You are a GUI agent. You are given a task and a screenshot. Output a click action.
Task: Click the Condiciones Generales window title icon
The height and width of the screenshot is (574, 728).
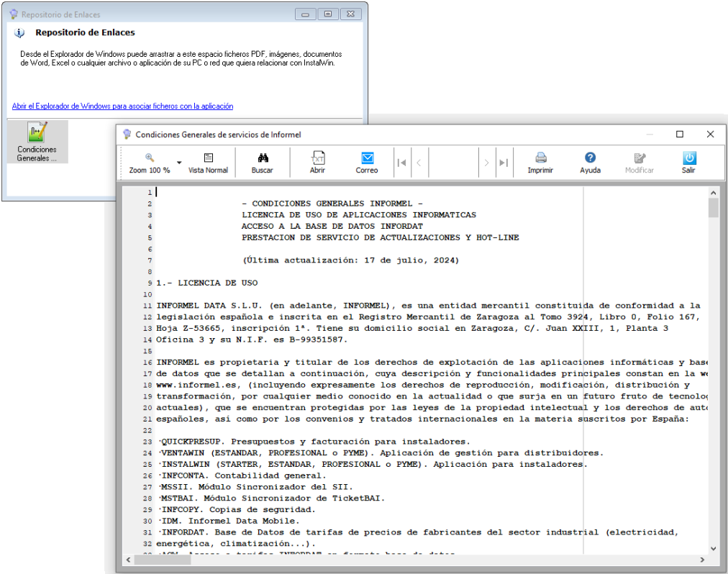pyautogui.click(x=127, y=135)
